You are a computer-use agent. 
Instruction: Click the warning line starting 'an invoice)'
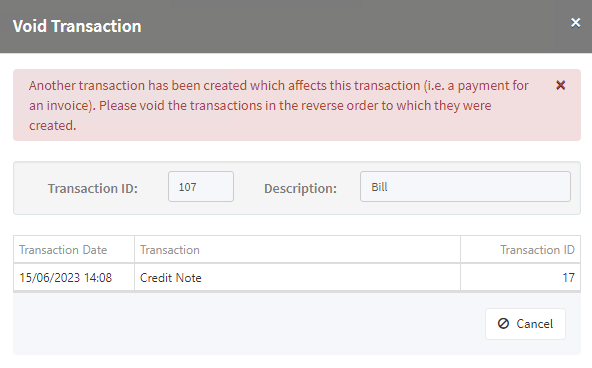260,106
